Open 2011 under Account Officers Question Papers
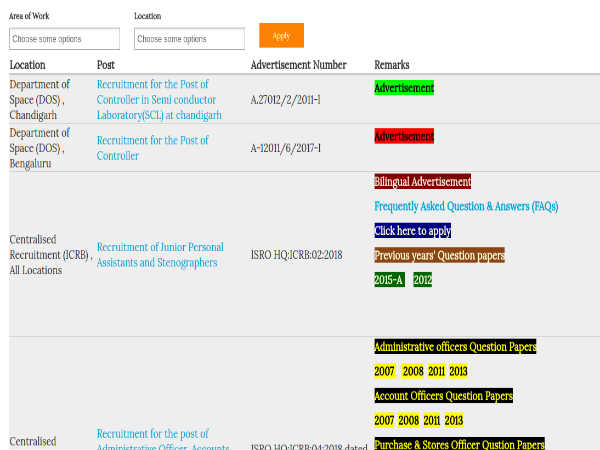The width and height of the screenshot is (600, 450). pyautogui.click(x=432, y=420)
